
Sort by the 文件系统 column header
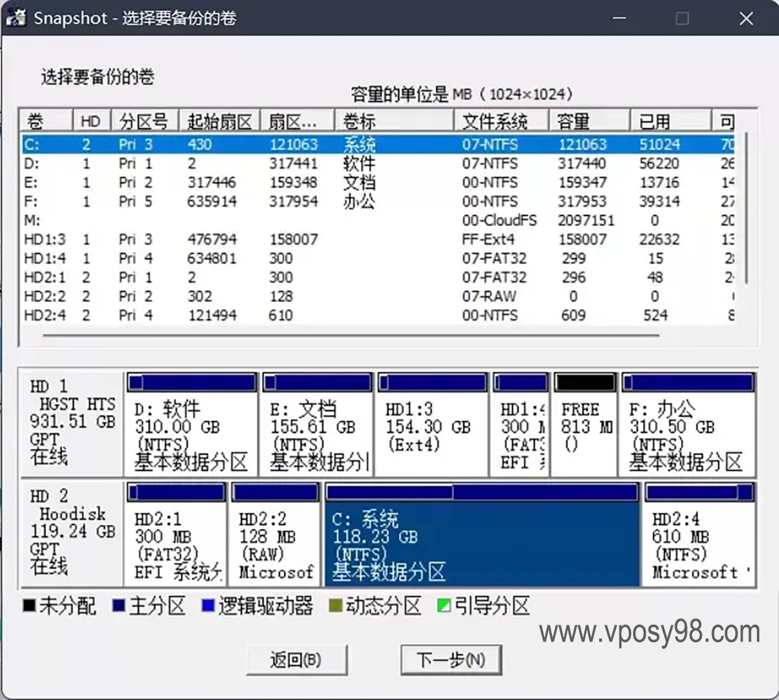point(501,121)
